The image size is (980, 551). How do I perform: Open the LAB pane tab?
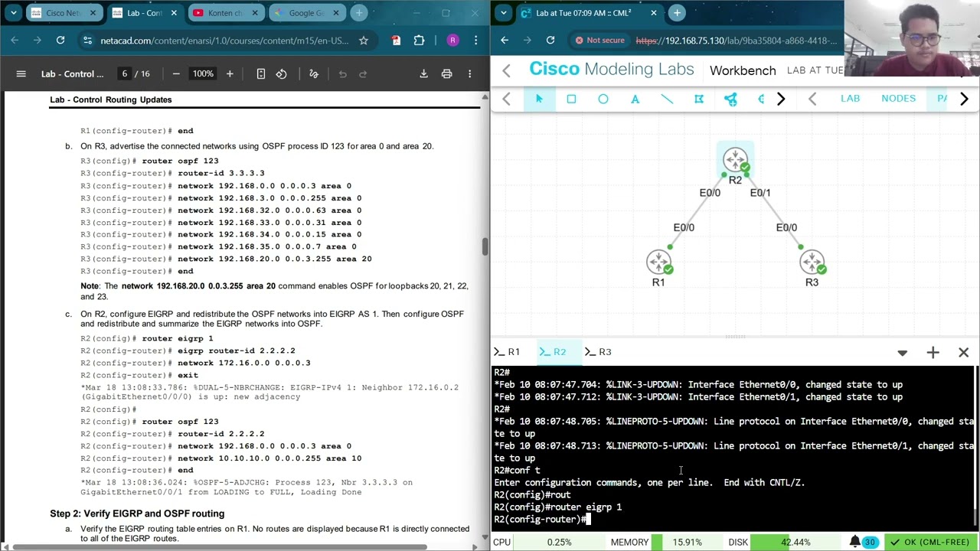[x=850, y=99]
